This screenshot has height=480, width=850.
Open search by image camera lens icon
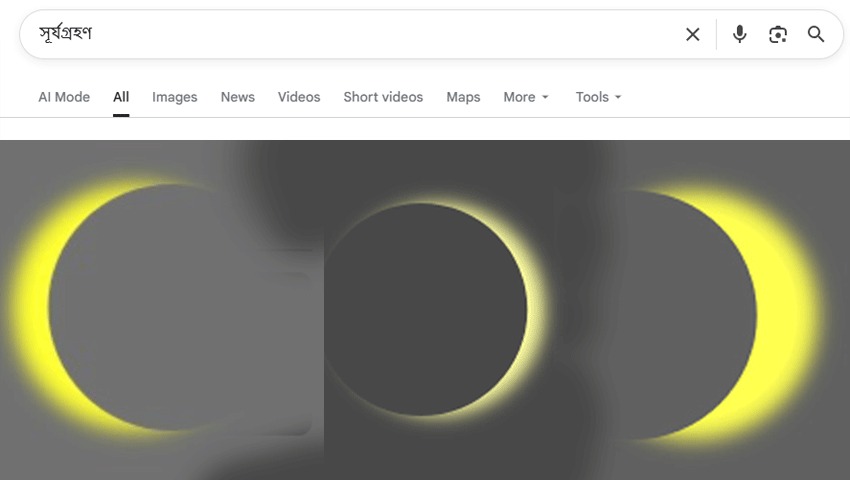[x=778, y=35]
